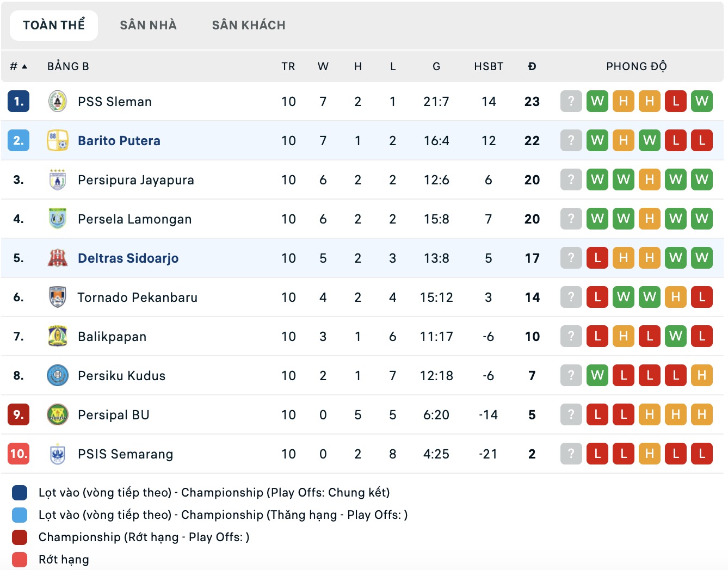Click the Persela Lamongan club crest

click(x=58, y=219)
